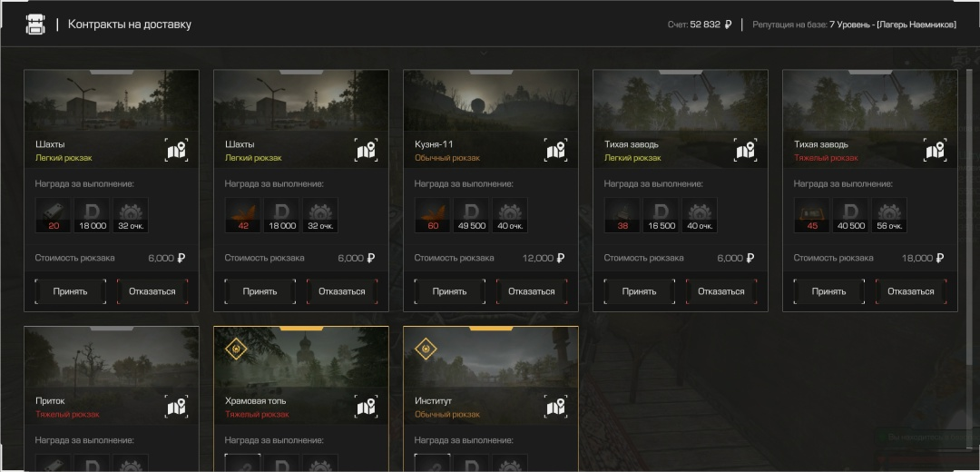The image size is (980, 472).
Task: Decline the first Шахты contract
Action: 152,291
